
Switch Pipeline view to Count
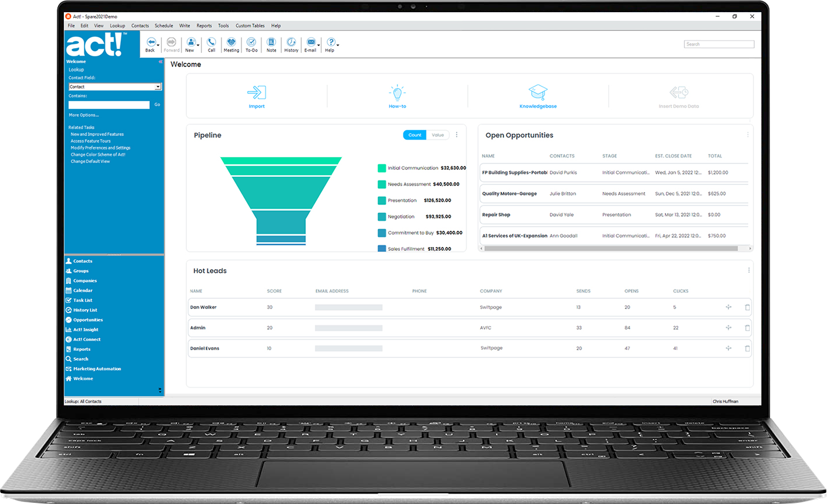415,135
